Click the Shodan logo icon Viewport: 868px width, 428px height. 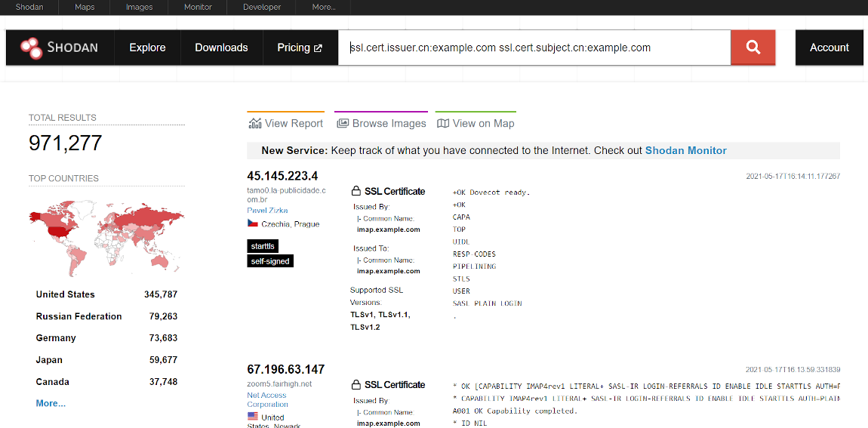point(32,48)
